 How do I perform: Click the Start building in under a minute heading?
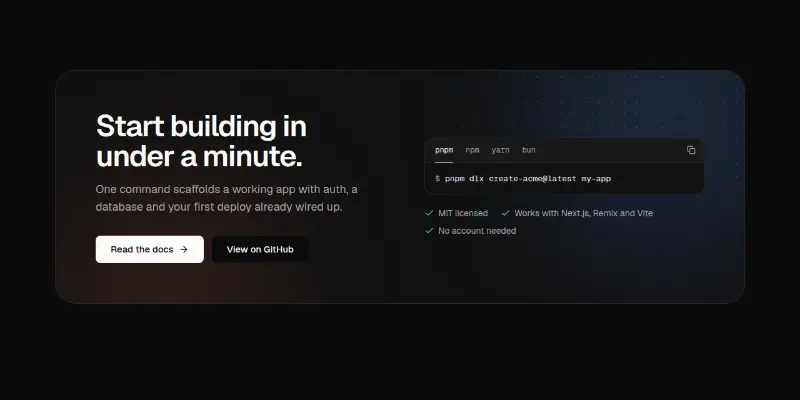tap(202, 141)
